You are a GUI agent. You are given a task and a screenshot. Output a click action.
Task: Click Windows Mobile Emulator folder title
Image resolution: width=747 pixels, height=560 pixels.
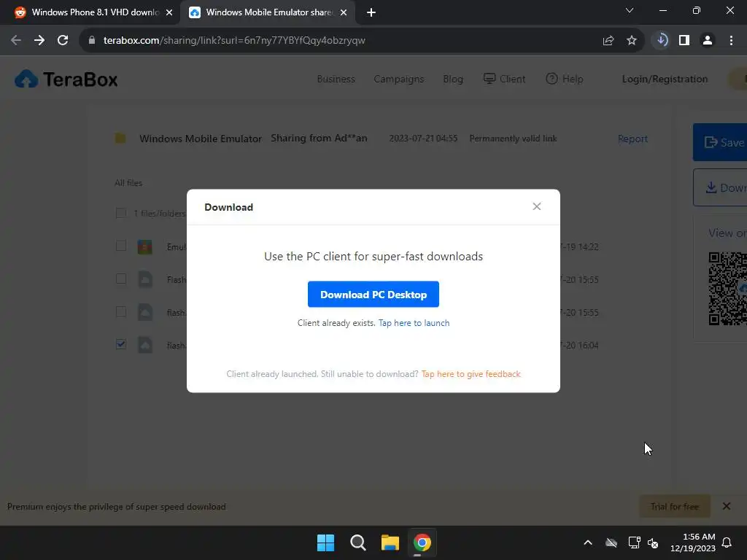click(201, 139)
